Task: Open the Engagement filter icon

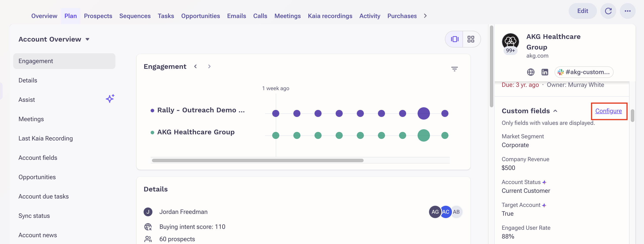Action: pos(454,69)
